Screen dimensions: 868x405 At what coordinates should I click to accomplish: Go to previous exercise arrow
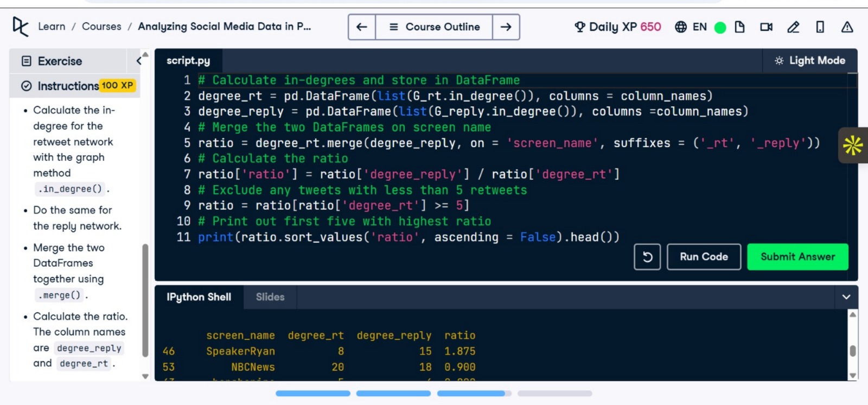[362, 27]
